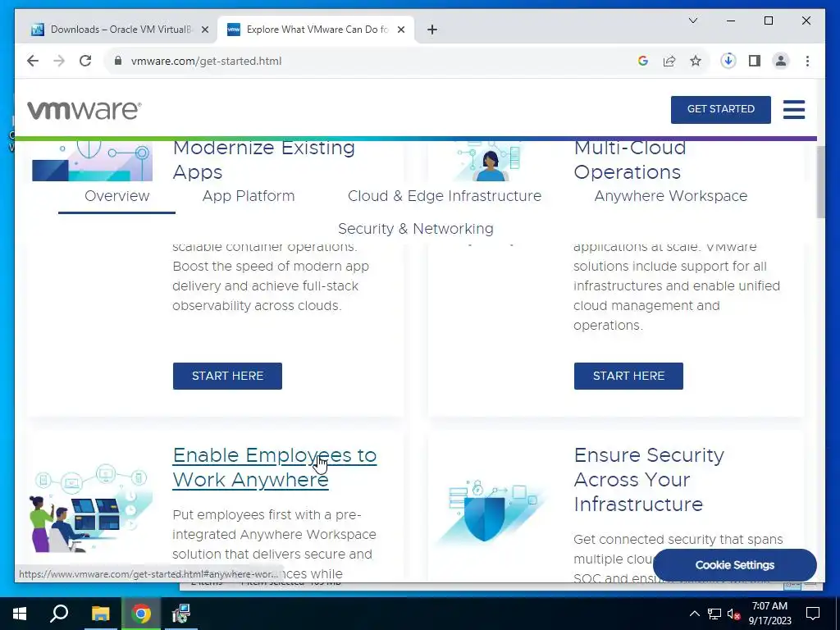Open File Explorer from the taskbar
840x630 pixels.
click(x=100, y=614)
